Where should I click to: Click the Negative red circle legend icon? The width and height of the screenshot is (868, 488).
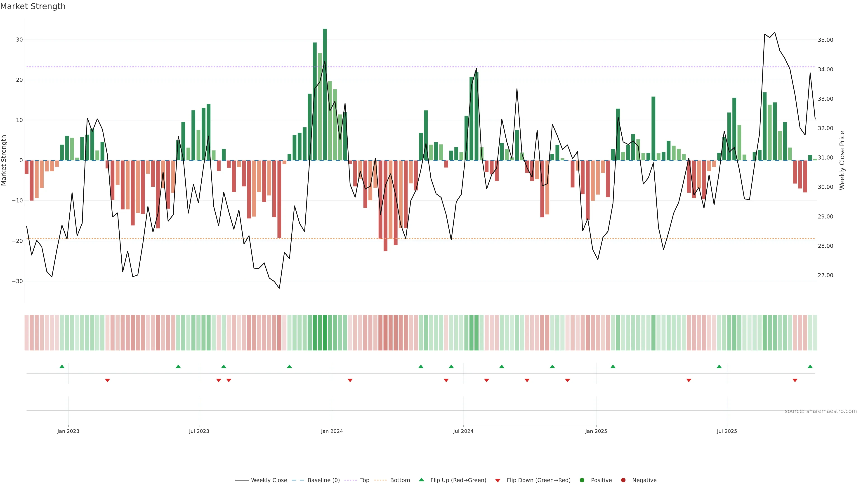click(623, 480)
